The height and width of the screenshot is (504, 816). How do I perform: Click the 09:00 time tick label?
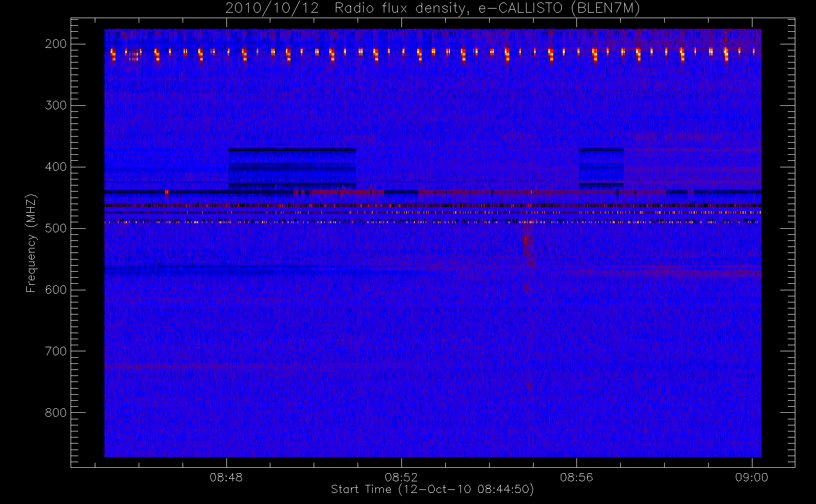click(751, 477)
